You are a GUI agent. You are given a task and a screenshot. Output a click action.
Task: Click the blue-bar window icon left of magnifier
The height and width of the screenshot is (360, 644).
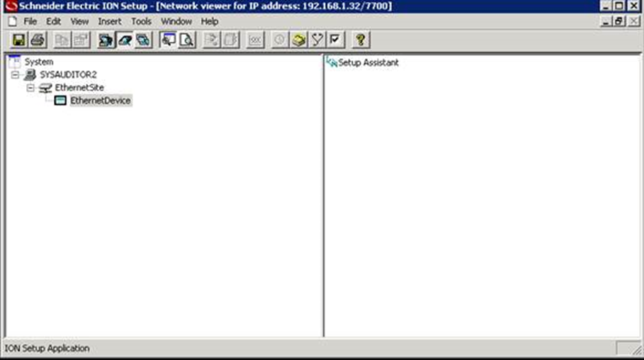click(168, 40)
